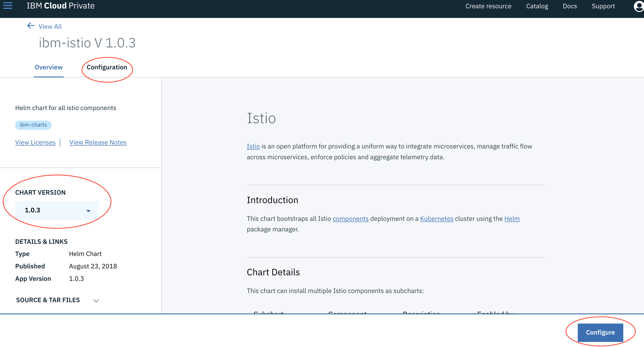Click the back arrow beside View All

click(x=31, y=26)
